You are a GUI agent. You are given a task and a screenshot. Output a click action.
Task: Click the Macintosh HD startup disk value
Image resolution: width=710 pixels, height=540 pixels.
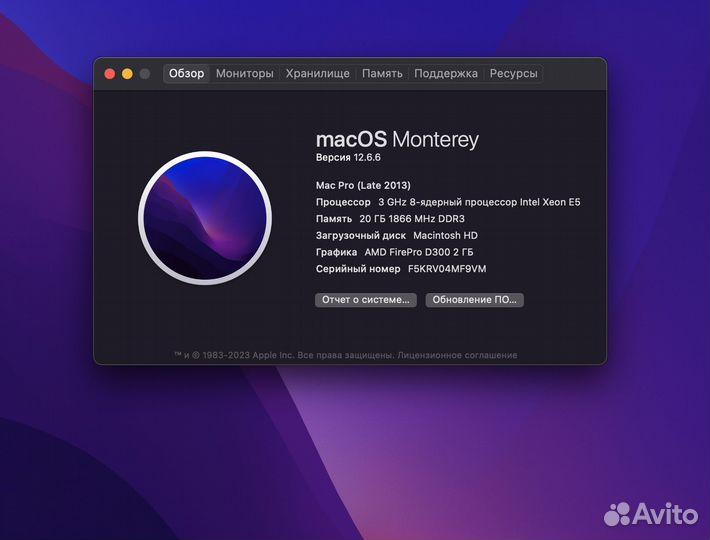(x=446, y=235)
